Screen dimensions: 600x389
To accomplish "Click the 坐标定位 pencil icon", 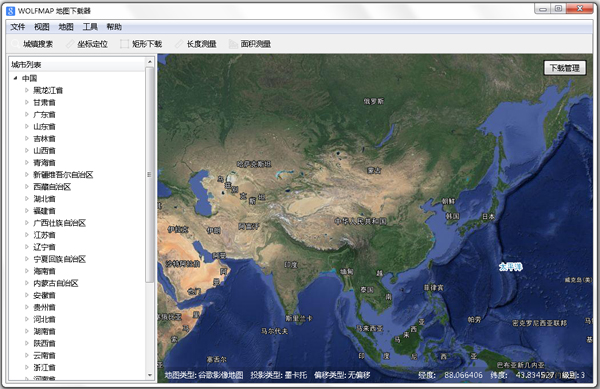I will click(70, 44).
